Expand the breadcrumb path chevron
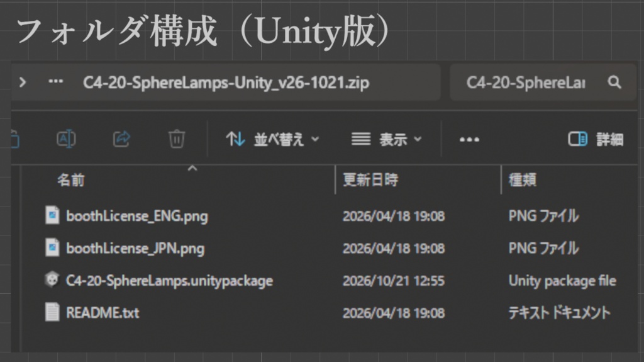The width and height of the screenshot is (644, 362). (x=23, y=82)
